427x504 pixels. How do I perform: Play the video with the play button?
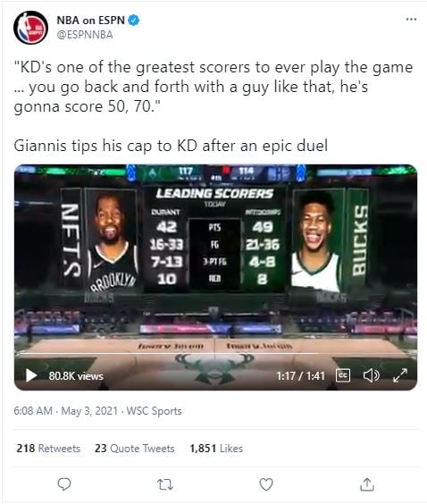(31, 375)
